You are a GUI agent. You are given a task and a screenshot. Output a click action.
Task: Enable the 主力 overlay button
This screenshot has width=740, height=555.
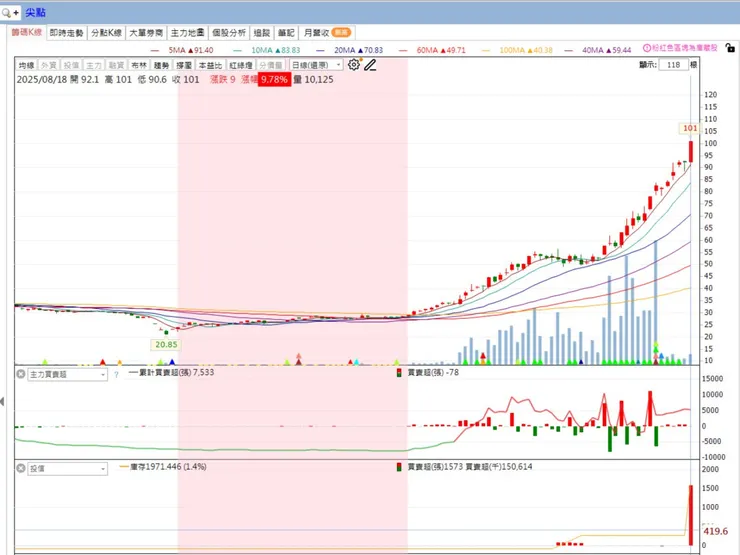click(93, 65)
